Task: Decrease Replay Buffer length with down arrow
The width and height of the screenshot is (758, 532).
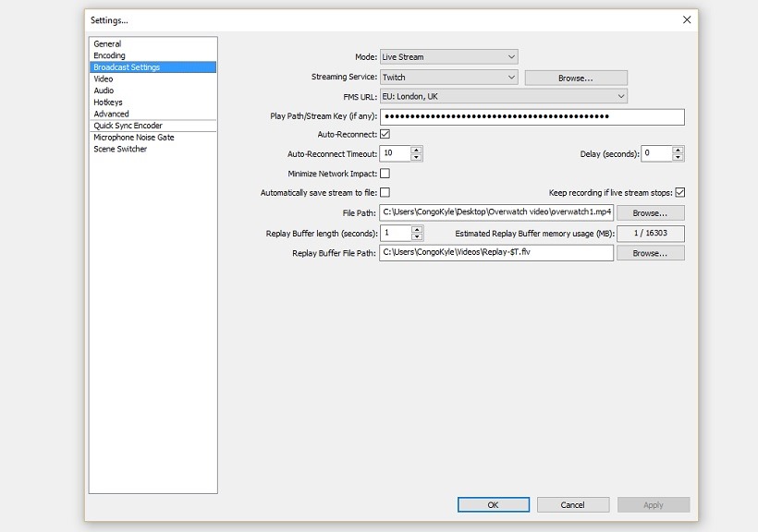Action: tap(417, 236)
